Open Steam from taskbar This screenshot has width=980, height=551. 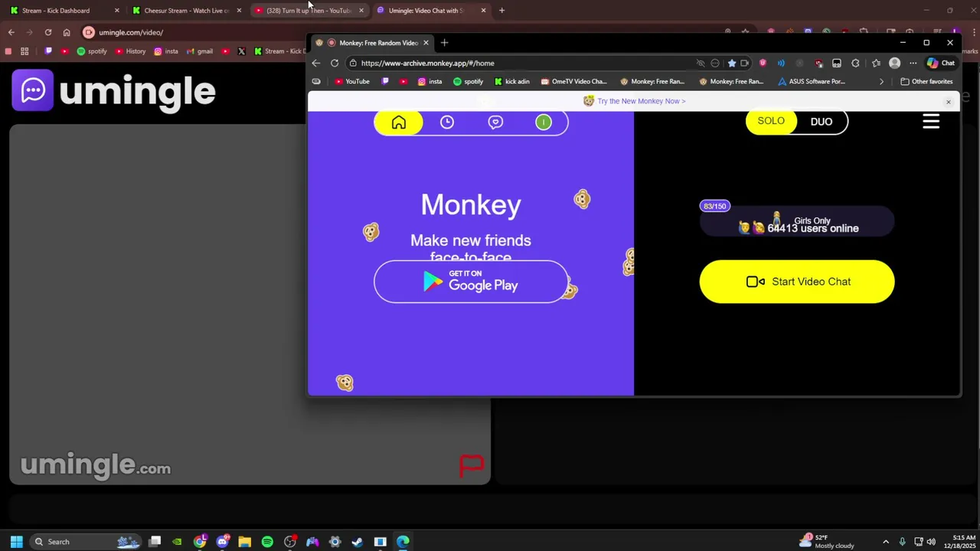(358, 542)
